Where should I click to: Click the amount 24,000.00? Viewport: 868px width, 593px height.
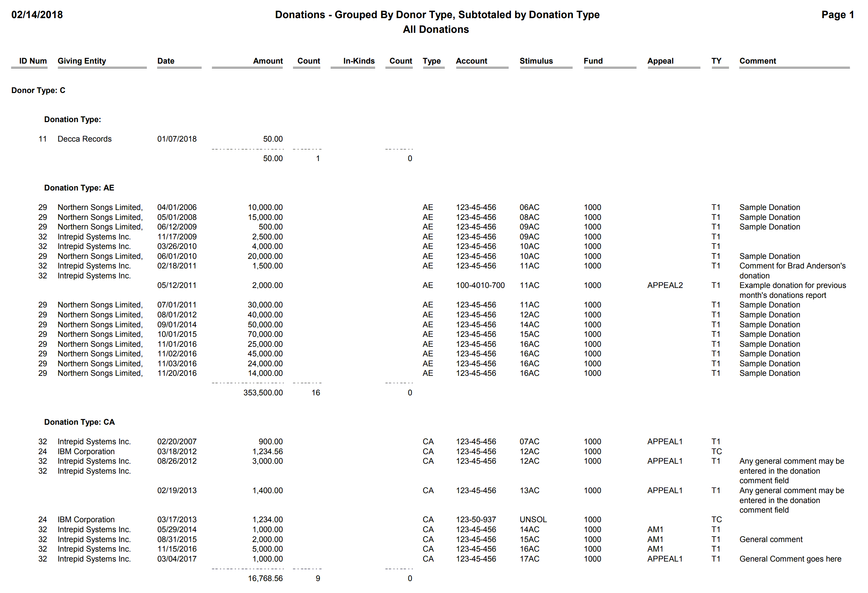[x=265, y=364]
